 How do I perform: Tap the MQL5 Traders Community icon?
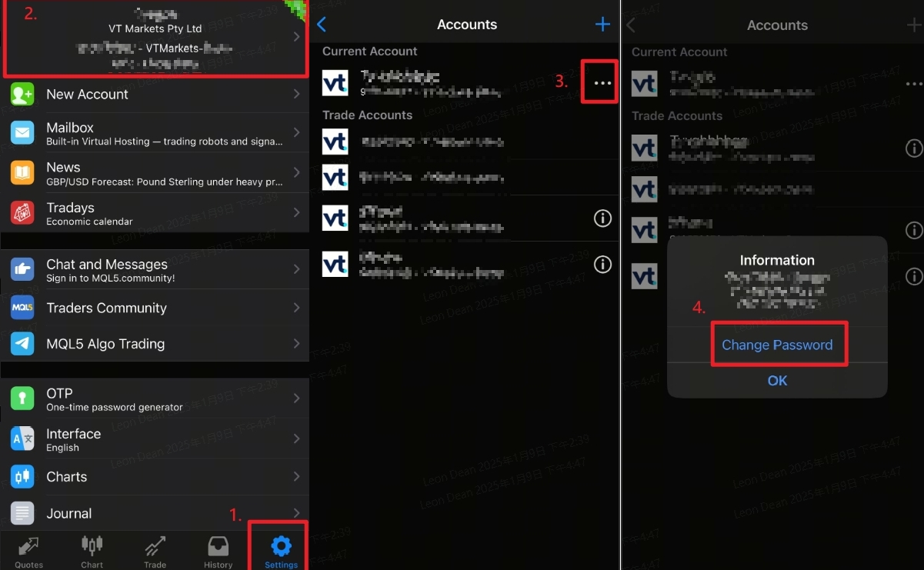coord(22,308)
